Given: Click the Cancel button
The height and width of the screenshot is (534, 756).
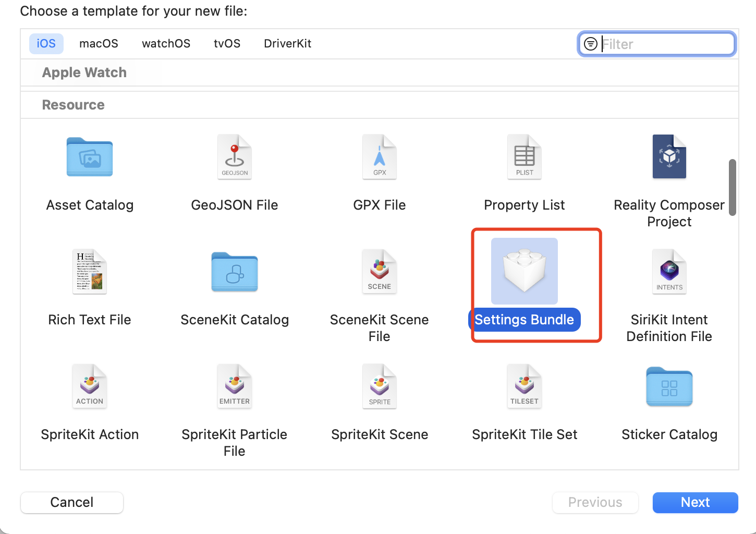Looking at the screenshot, I should coord(72,502).
